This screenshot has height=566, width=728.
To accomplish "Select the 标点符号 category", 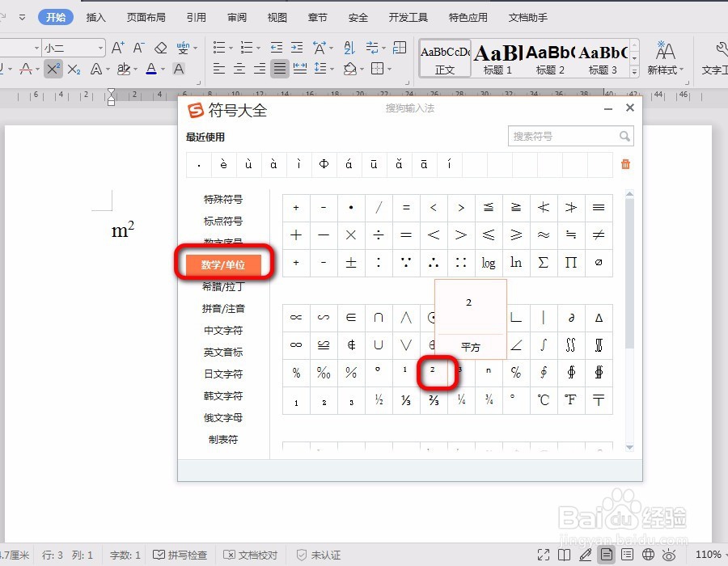I will pyautogui.click(x=223, y=222).
